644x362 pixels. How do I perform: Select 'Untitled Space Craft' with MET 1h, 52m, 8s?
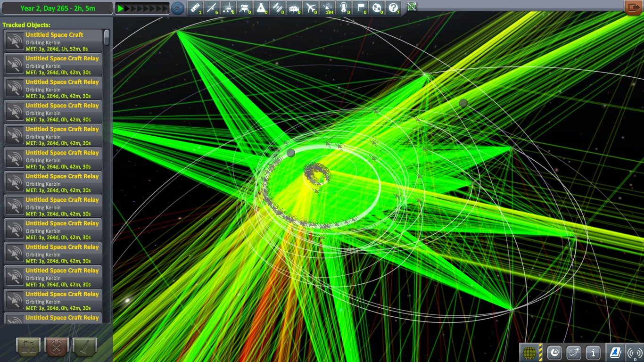(53, 41)
